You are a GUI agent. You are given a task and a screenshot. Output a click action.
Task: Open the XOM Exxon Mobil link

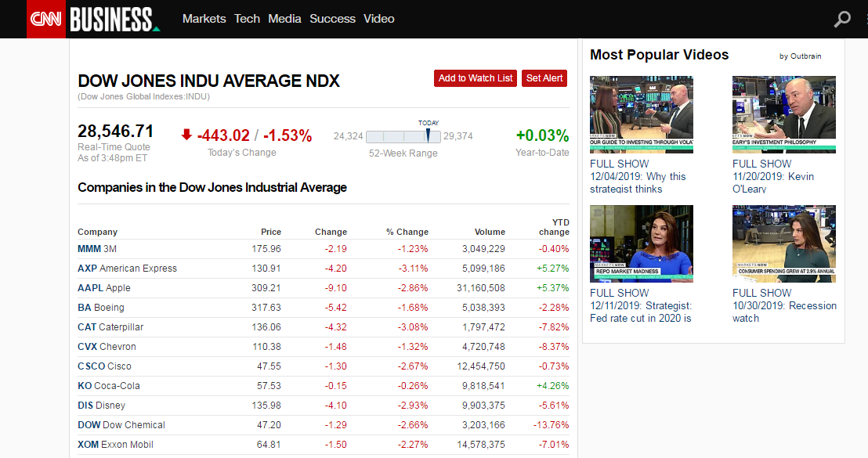115,445
